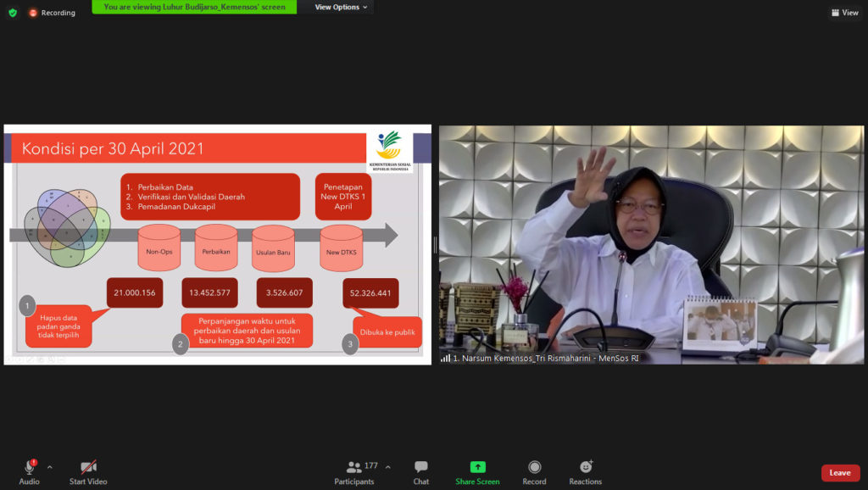Click the green encryption shield icon
This screenshot has width=868, height=490.
pos(13,12)
